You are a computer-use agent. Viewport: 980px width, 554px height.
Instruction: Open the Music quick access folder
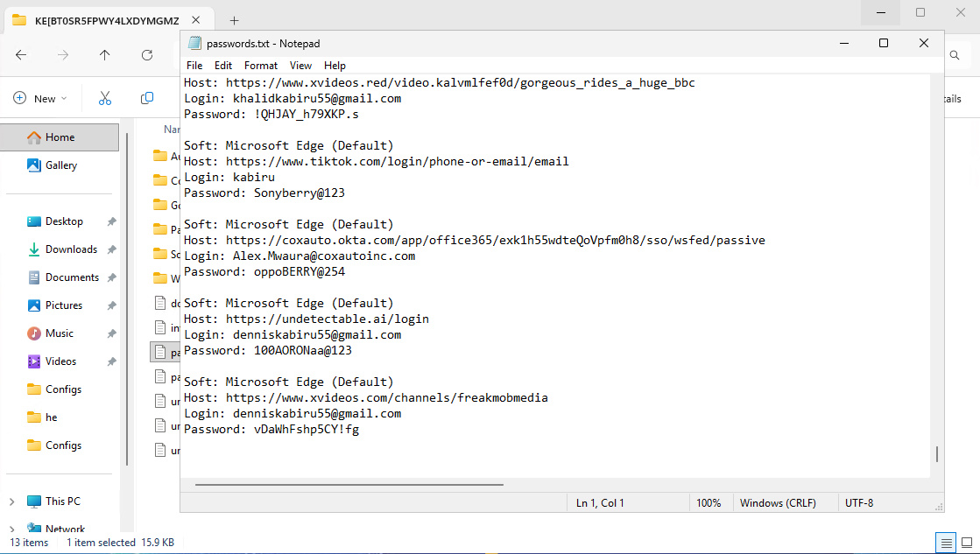point(60,333)
